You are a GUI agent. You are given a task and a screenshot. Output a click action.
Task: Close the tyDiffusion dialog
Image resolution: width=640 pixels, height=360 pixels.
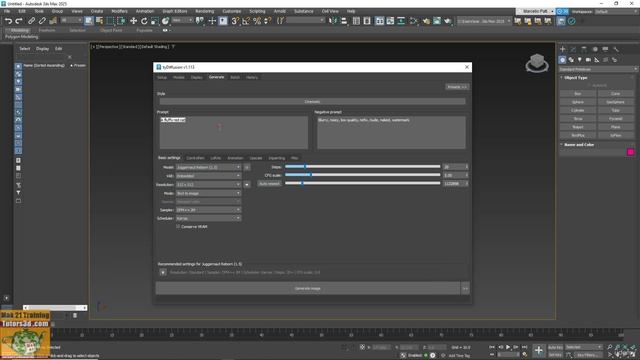point(467,67)
